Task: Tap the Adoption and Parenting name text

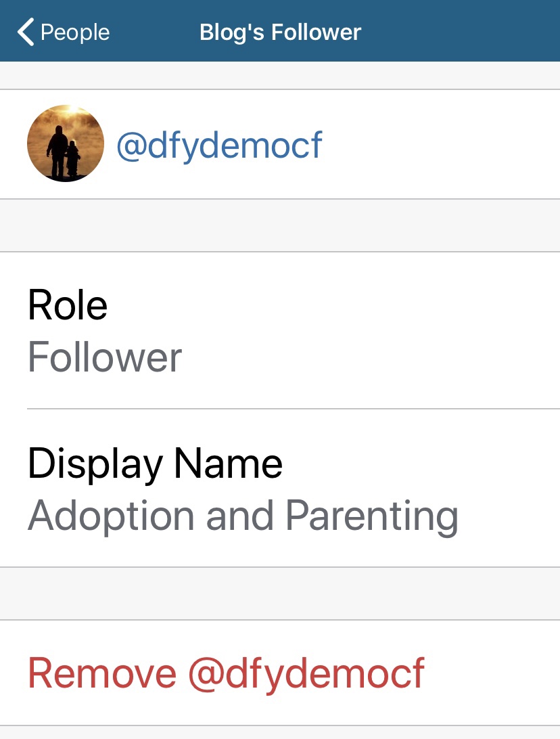Action: (243, 516)
